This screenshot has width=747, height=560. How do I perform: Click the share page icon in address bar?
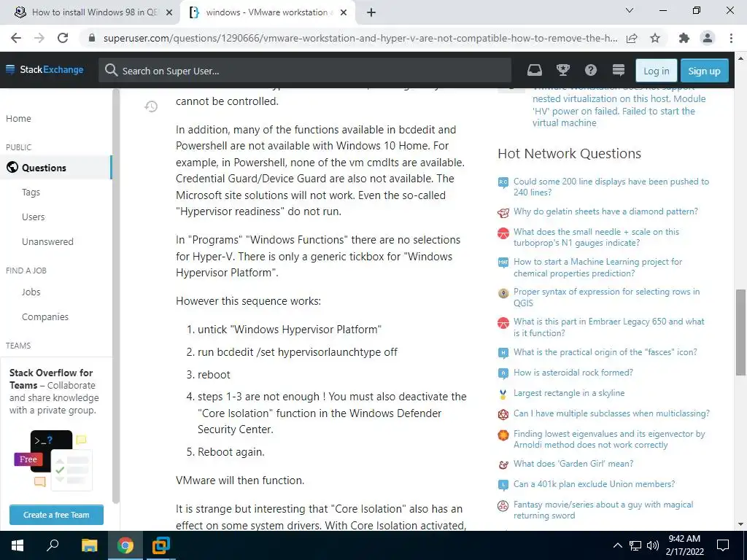(632, 38)
